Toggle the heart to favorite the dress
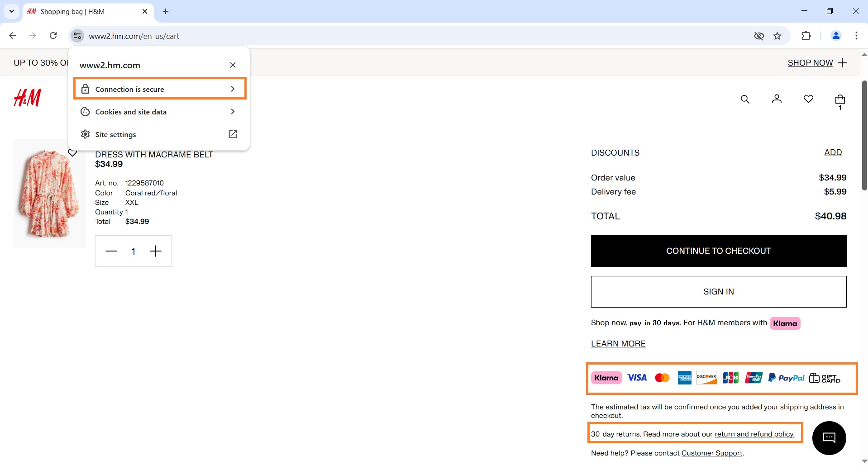The height and width of the screenshot is (465, 868). click(73, 152)
